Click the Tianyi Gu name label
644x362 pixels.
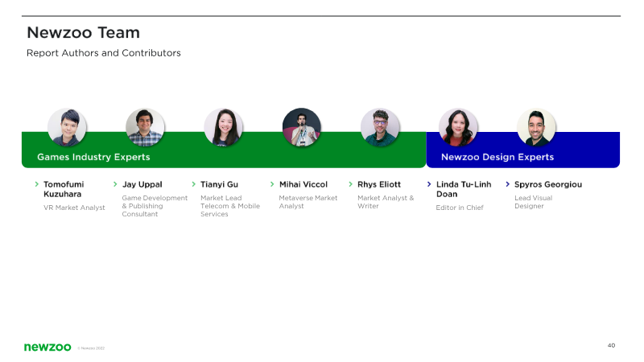[219, 184]
